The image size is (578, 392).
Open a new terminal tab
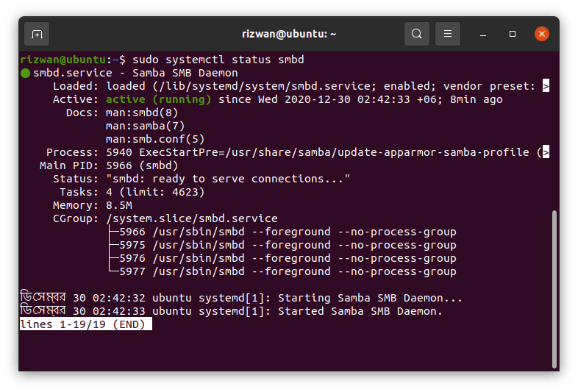[x=37, y=34]
